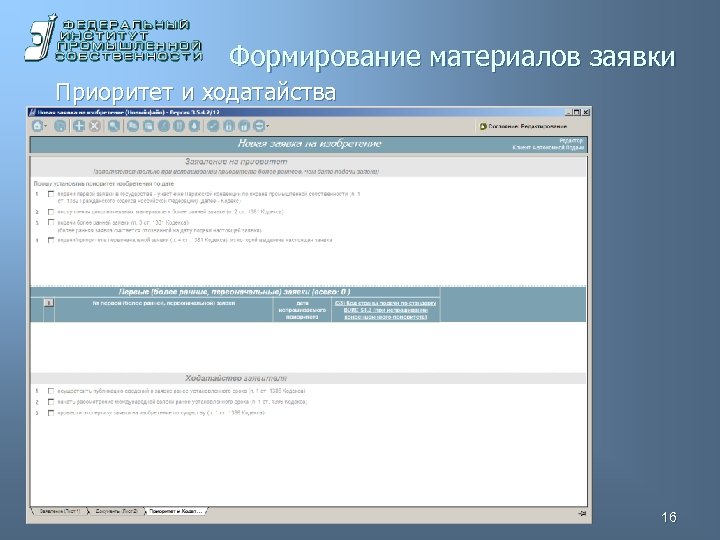Click the priority date column header
720x540 pixels.
pos(302,310)
